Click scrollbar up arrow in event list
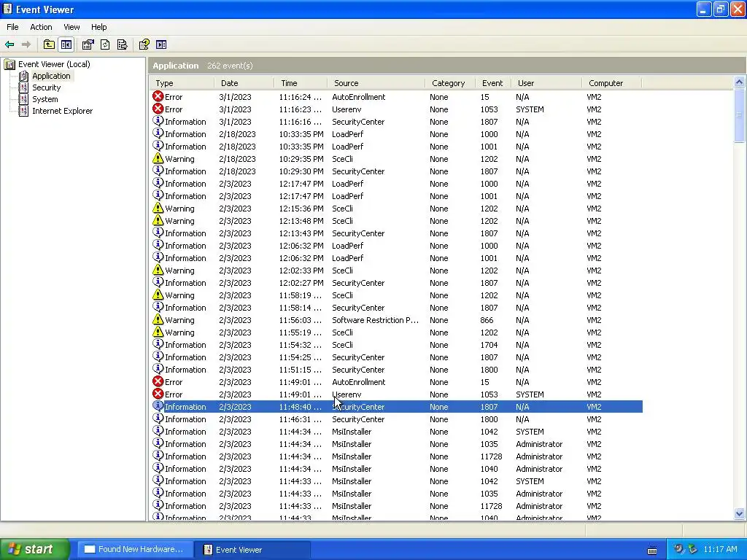747x560 pixels. (740, 82)
